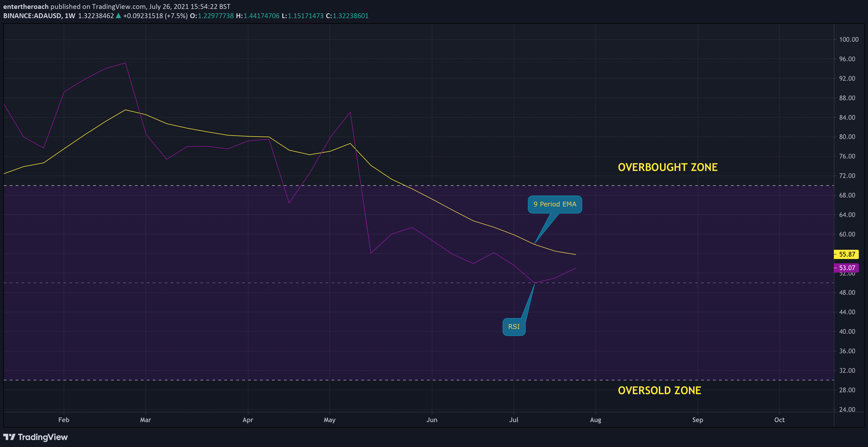Click the 'Jun' time axis label
This screenshot has width=868, height=447.
(x=432, y=420)
